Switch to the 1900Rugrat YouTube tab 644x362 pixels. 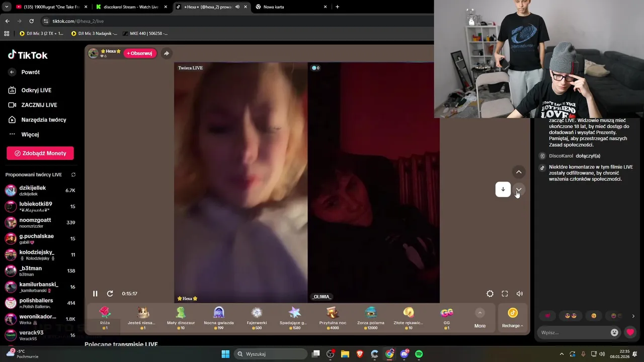pos(52,7)
